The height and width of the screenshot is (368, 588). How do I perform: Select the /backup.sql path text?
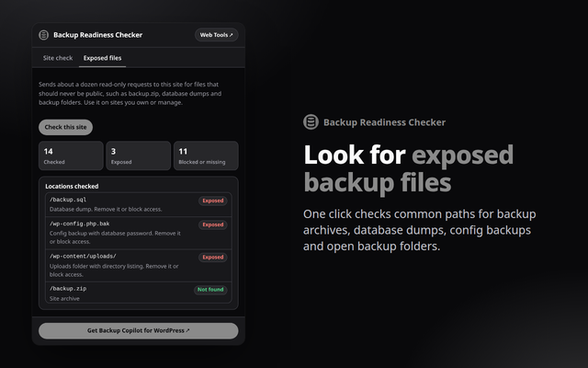click(x=68, y=200)
